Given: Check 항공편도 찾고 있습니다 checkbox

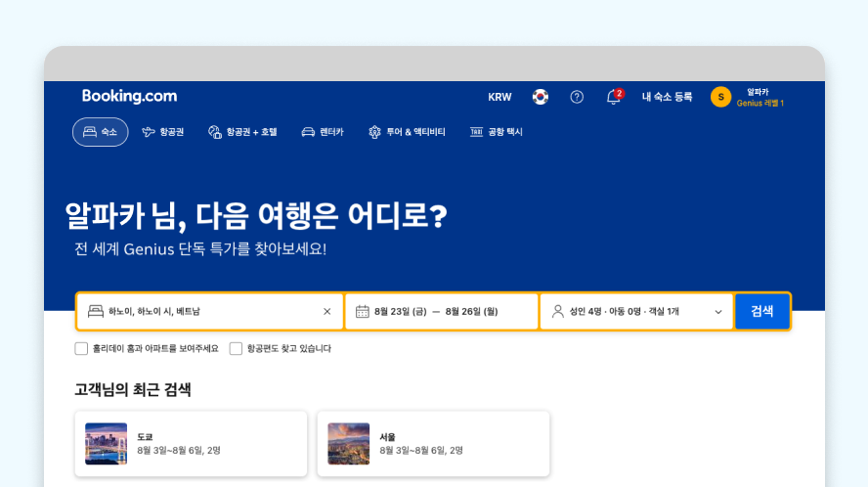Looking at the screenshot, I should (x=236, y=348).
